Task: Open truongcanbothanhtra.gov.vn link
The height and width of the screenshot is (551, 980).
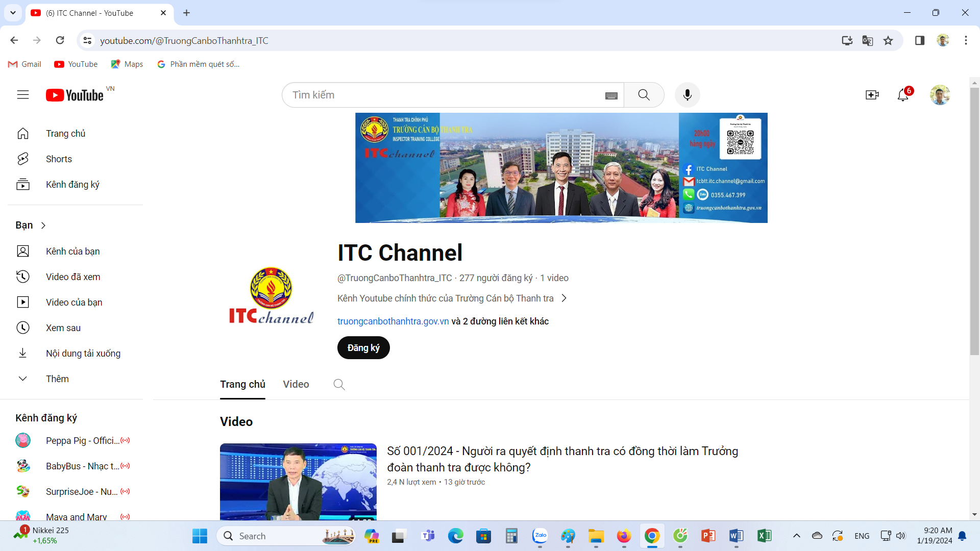Action: [393, 321]
